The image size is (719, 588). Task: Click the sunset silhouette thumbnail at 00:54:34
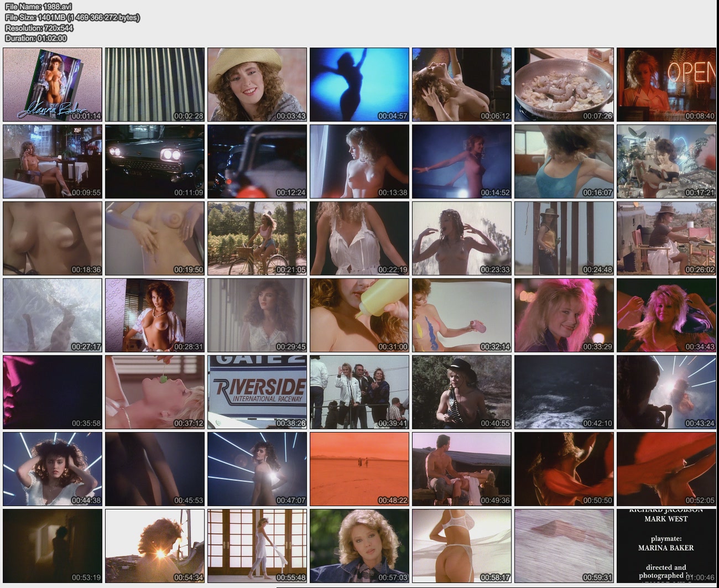(x=155, y=545)
